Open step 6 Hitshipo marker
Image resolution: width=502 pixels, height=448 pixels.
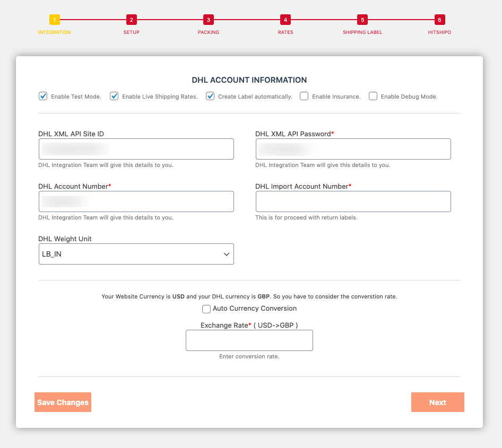(x=439, y=20)
